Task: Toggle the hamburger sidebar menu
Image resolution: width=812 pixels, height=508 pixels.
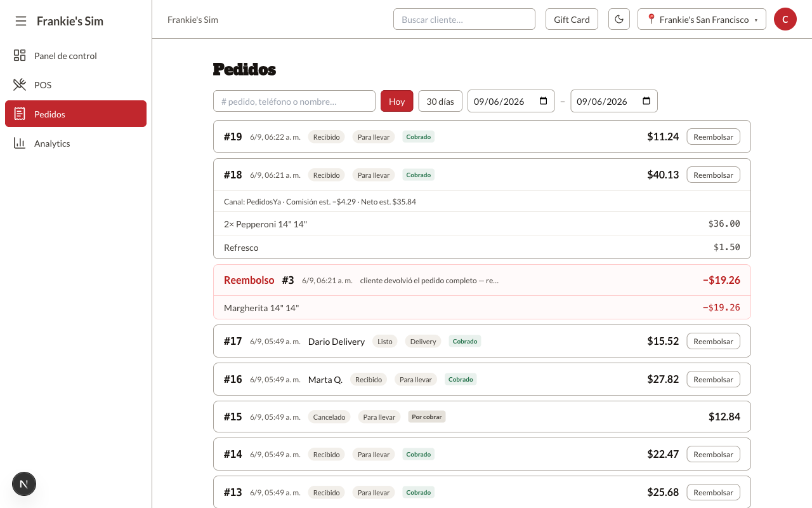Action: (21, 21)
